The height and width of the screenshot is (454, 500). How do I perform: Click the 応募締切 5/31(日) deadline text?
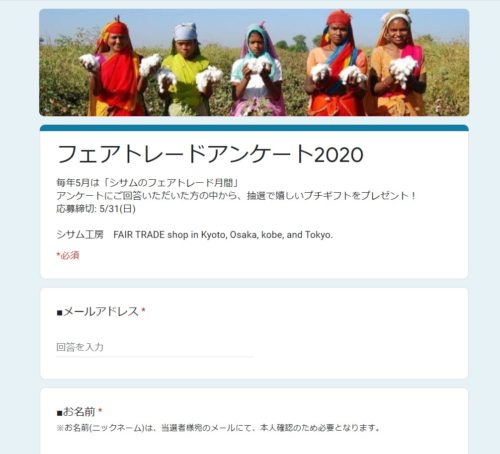click(96, 209)
